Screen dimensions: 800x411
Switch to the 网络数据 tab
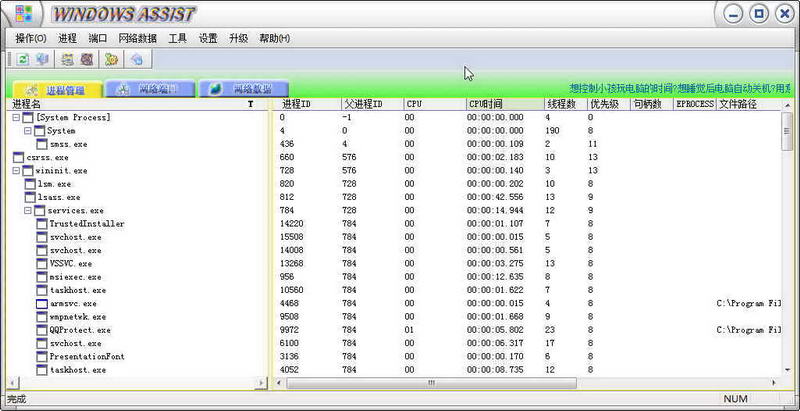click(244, 89)
